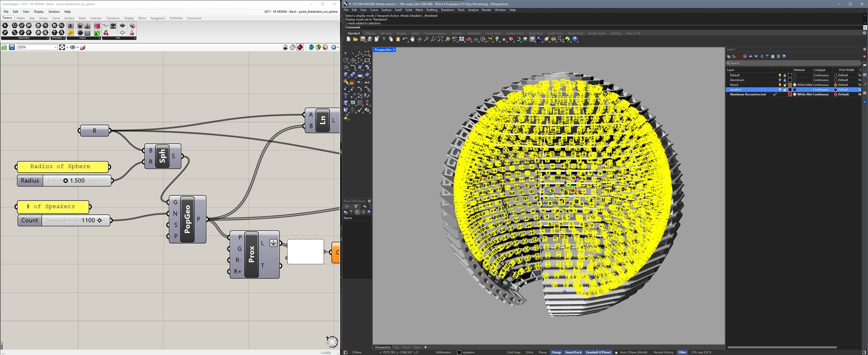Click Rhino Options gear icon
The height and width of the screenshot is (355, 868).
pos(554,39)
